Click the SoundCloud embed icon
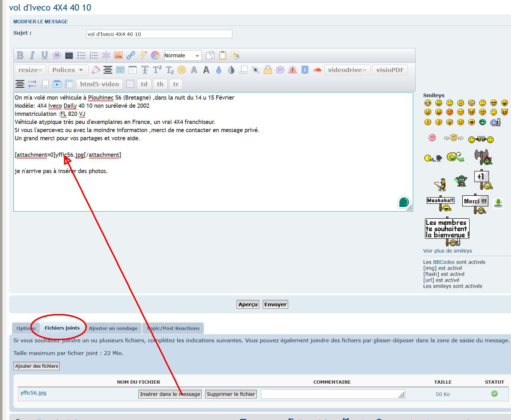511x420 pixels. 317,70
